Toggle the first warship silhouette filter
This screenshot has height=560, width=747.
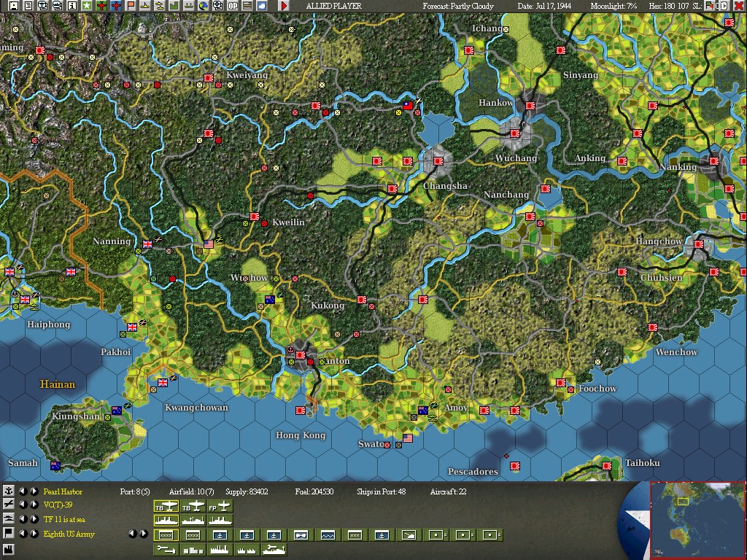[x=166, y=521]
